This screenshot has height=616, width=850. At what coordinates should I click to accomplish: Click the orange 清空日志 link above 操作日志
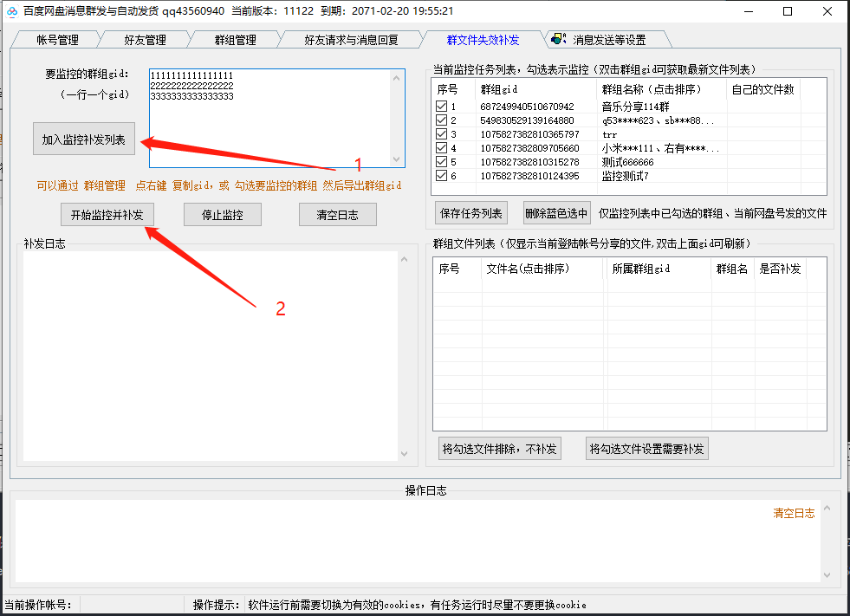pyautogui.click(x=794, y=513)
